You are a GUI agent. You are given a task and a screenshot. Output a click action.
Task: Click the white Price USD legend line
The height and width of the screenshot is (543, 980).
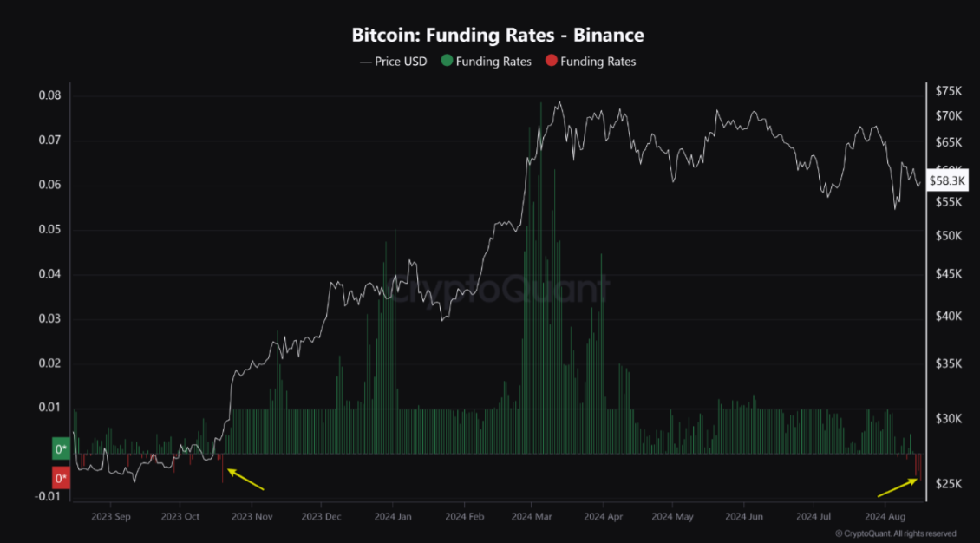[365, 62]
